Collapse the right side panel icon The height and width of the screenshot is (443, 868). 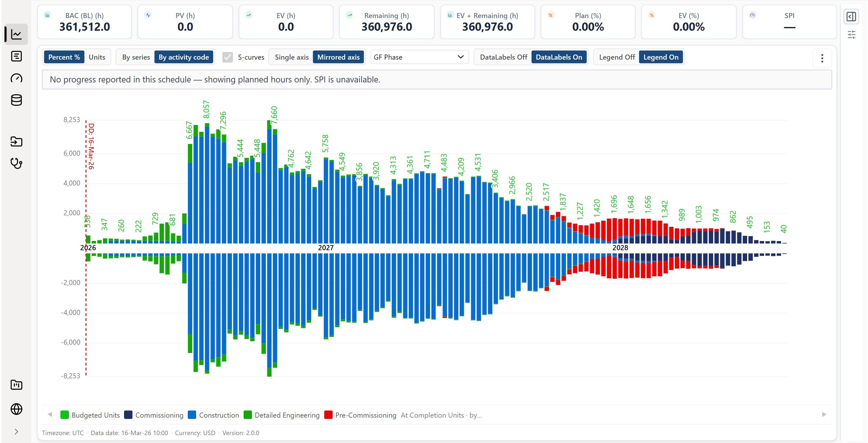(x=851, y=16)
